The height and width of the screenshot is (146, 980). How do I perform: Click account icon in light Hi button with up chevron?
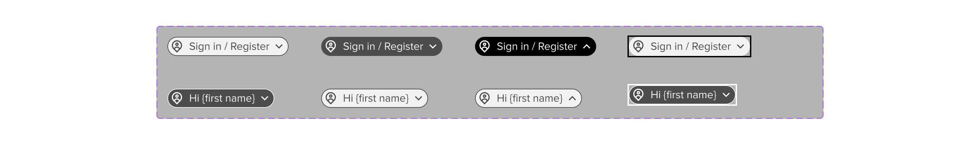pos(484,98)
